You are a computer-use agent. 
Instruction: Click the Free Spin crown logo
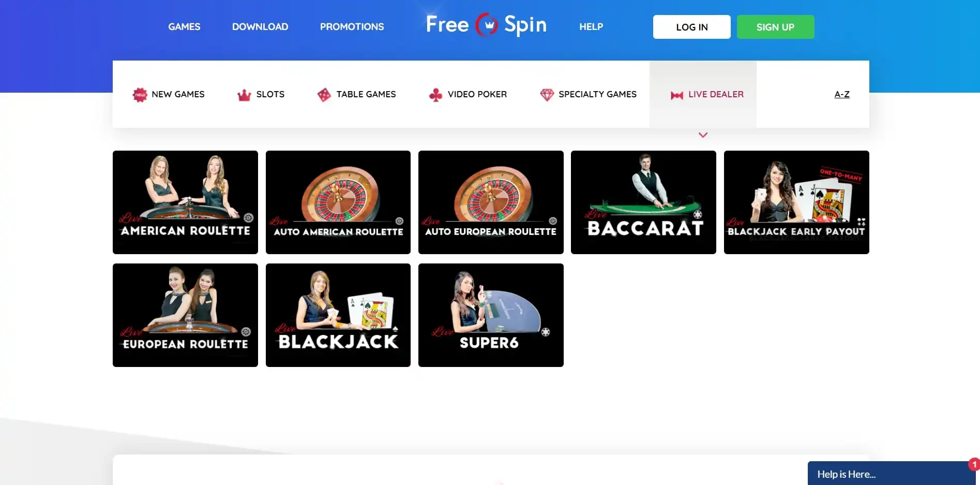click(487, 25)
